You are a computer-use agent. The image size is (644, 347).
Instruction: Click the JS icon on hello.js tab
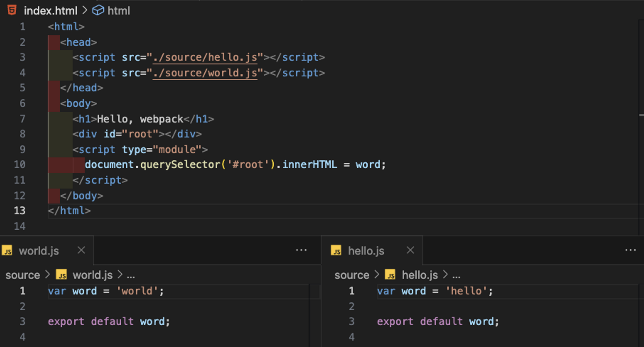pos(336,250)
